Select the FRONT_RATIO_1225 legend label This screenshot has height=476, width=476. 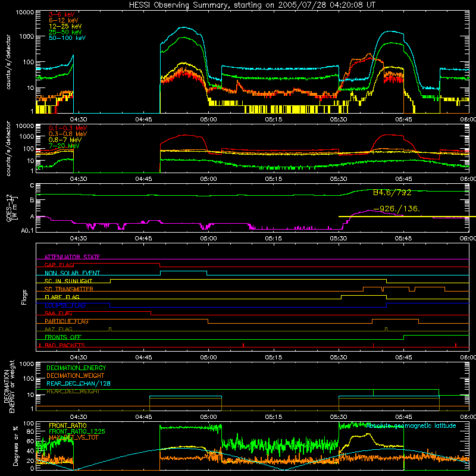77,431
